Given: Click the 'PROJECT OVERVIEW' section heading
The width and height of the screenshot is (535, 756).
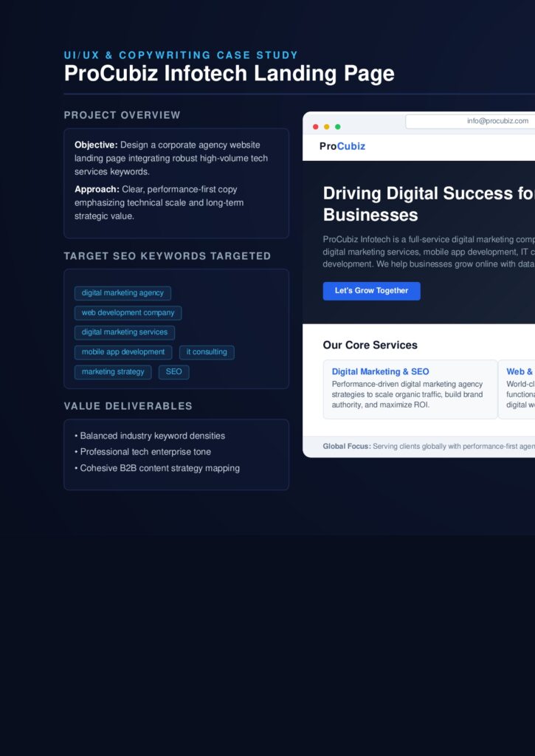Looking at the screenshot, I should (122, 115).
